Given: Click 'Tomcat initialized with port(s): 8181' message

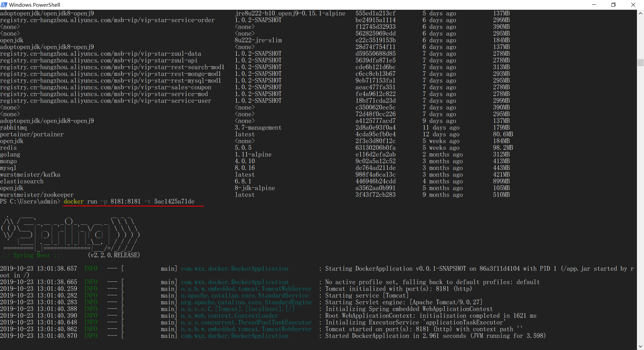Looking at the screenshot, I should pyautogui.click(x=398, y=289).
